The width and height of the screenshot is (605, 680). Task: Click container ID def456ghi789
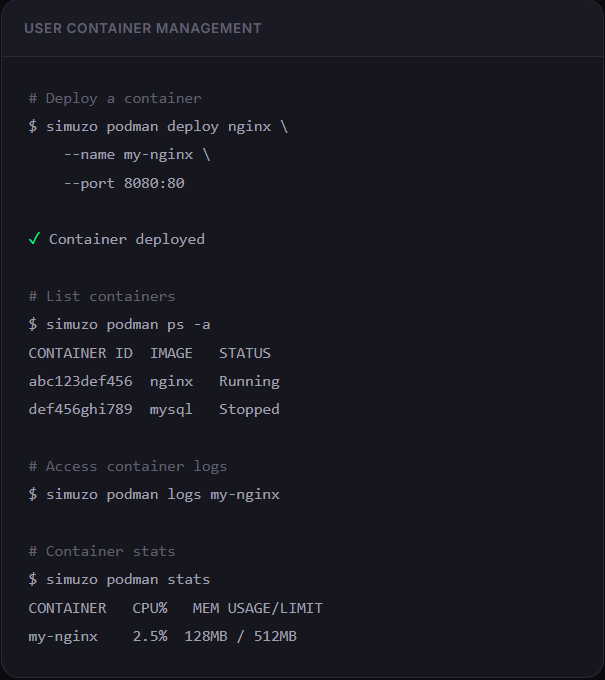click(81, 409)
